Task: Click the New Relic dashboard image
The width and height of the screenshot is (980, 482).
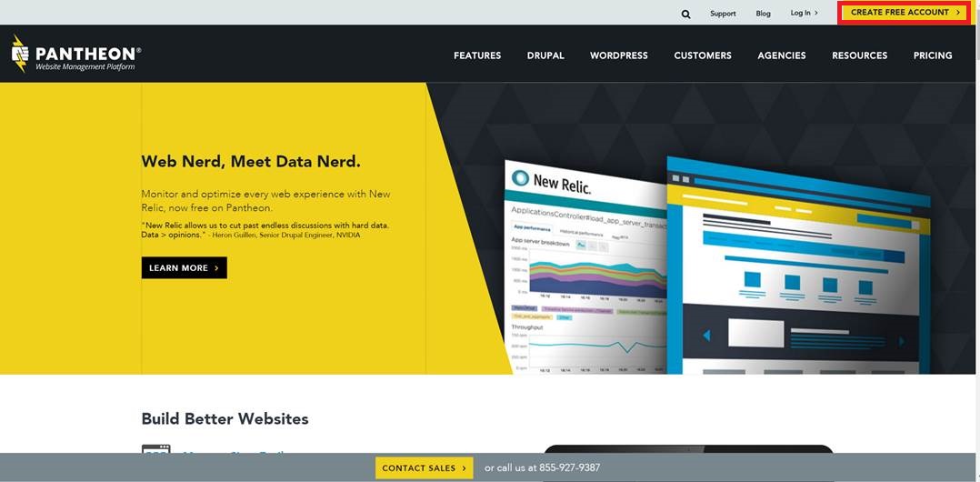Action: pos(585,269)
